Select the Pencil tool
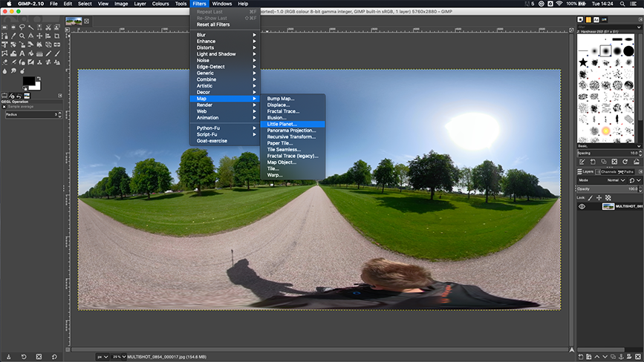The width and height of the screenshot is (644, 362). coord(48,53)
